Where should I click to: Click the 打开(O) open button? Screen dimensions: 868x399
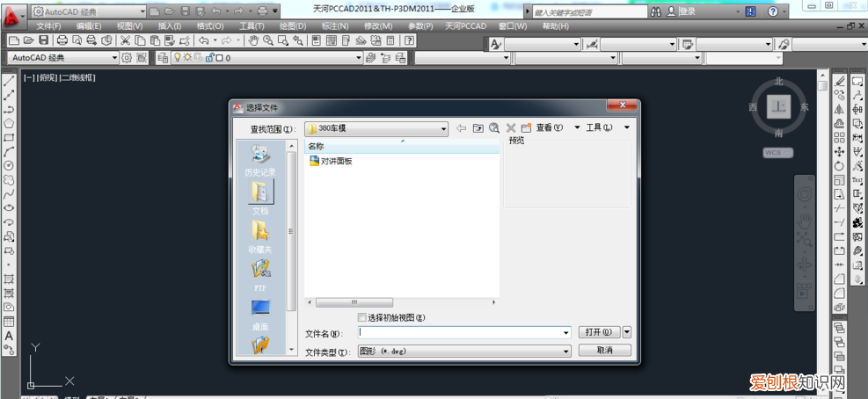click(599, 332)
